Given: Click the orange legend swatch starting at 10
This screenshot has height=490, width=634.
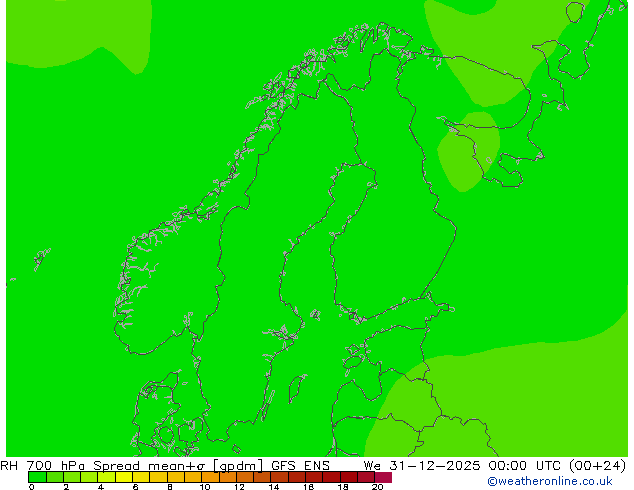Looking at the screenshot, I should point(210,477).
